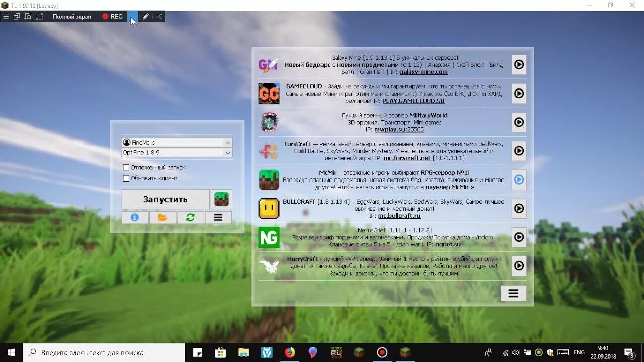644x362 pixels.
Task: Enable 'Отложенный запуск' checkbox
Action: pos(126,167)
